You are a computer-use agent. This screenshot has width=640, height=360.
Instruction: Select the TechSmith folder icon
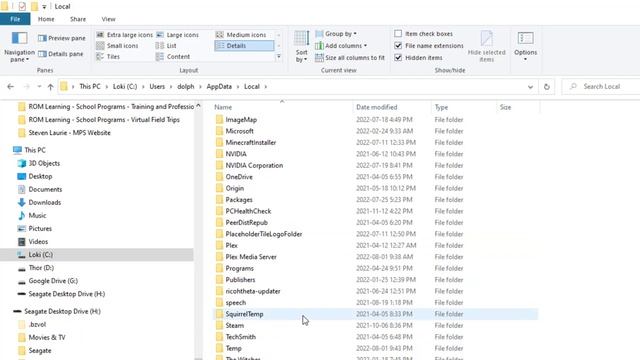(x=219, y=337)
